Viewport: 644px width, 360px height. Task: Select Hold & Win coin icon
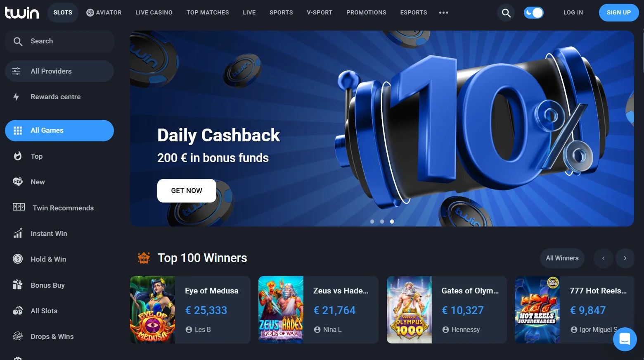pos(18,259)
